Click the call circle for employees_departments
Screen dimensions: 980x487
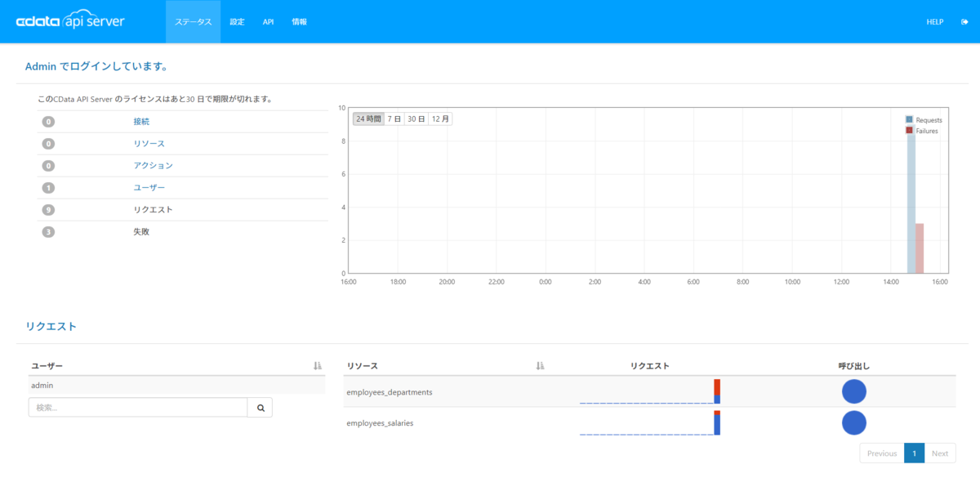[x=854, y=391]
